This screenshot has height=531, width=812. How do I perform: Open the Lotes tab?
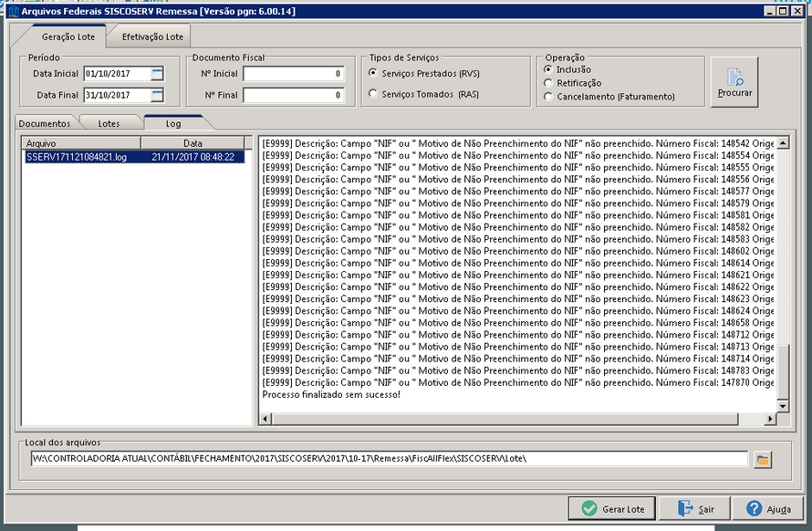point(109,123)
